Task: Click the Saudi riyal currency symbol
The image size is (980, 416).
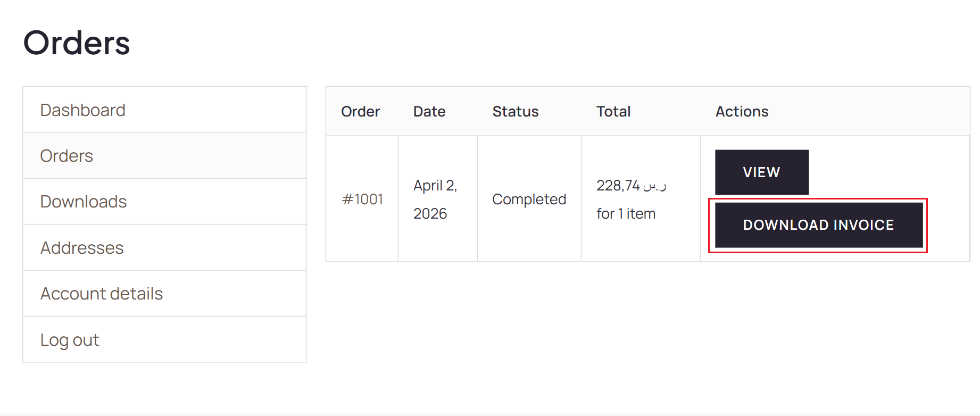Action: (x=654, y=186)
